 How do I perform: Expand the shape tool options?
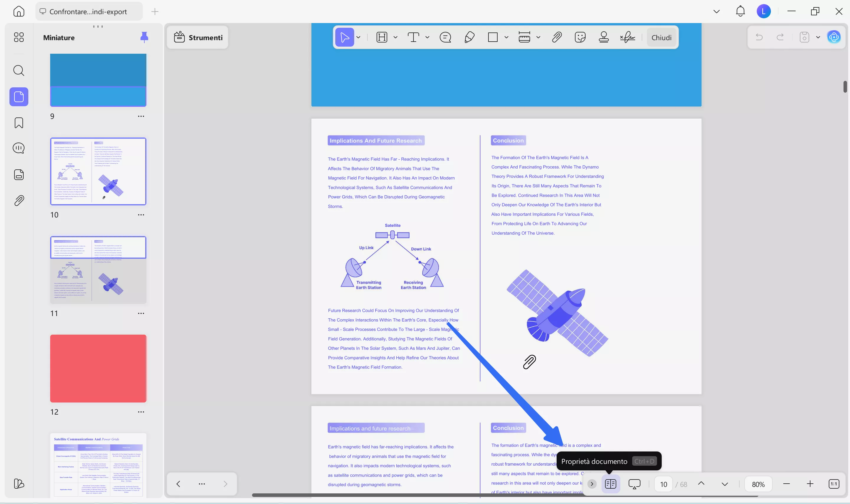coord(507,37)
